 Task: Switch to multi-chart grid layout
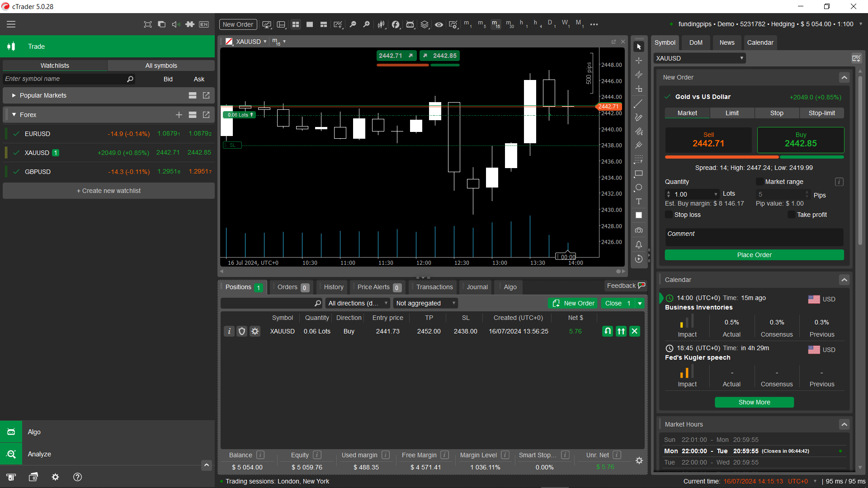coord(296,24)
